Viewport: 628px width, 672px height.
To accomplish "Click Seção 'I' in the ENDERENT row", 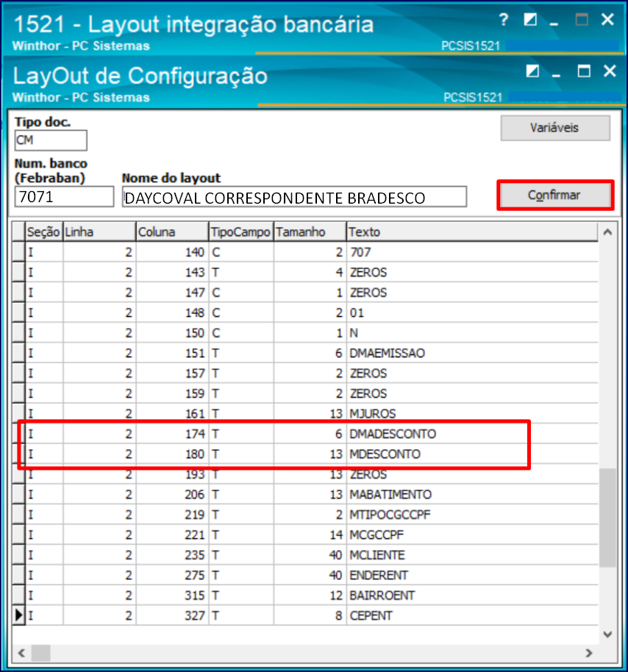I will (43, 575).
